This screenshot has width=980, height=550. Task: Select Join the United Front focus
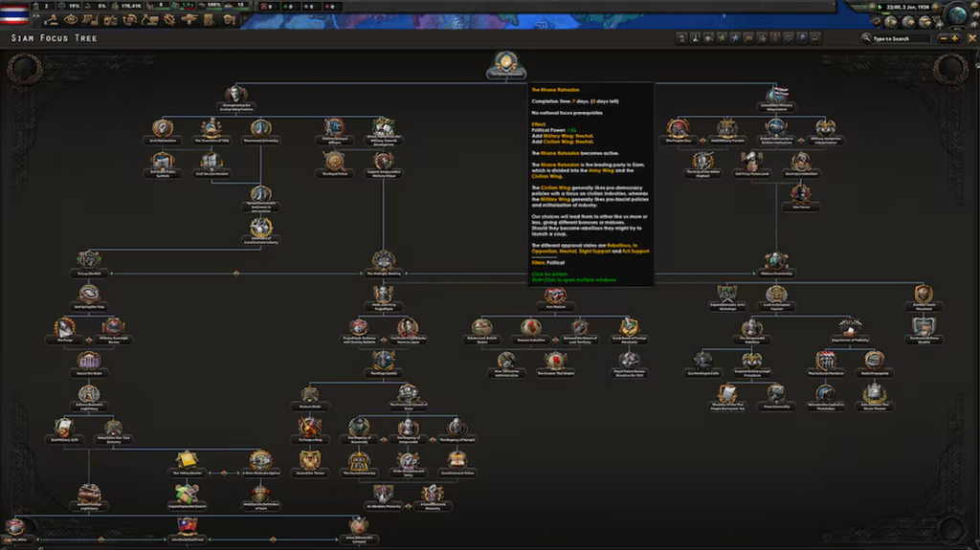(x=187, y=529)
